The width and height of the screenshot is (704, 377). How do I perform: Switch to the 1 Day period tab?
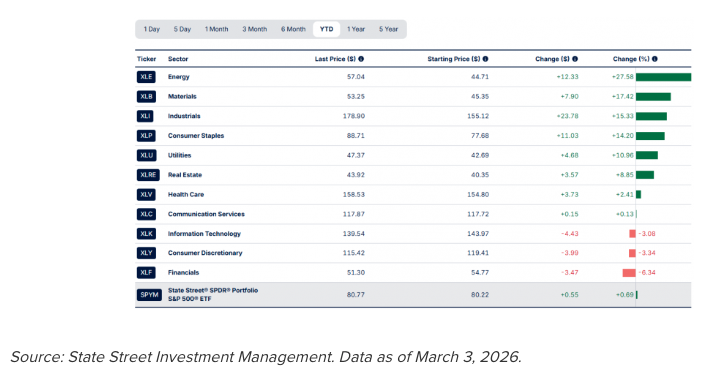152,29
